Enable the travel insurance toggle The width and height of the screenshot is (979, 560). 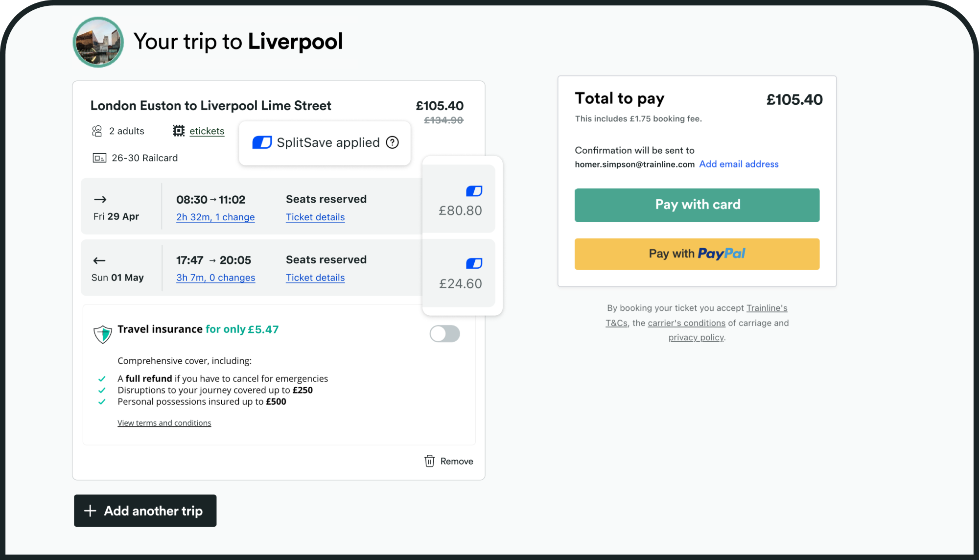[x=444, y=334]
